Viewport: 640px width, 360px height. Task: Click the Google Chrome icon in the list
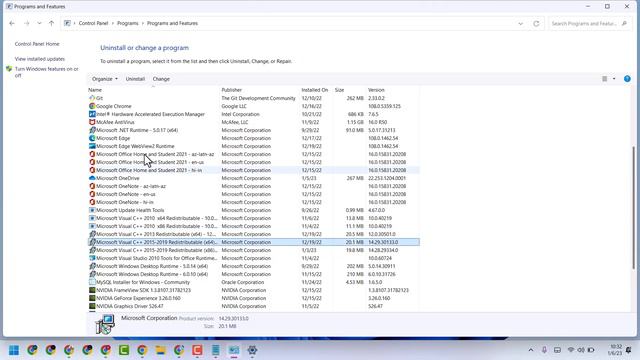tap(92, 106)
